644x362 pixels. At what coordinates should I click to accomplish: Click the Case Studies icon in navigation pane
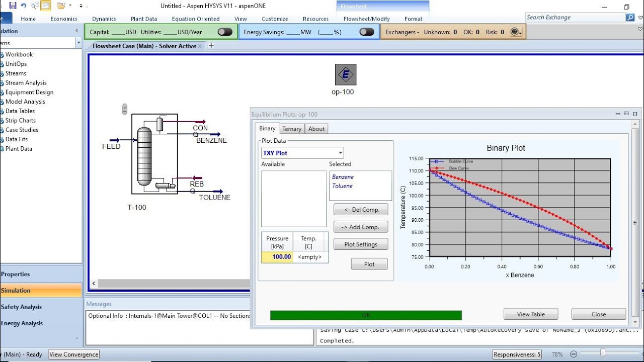(x=2, y=130)
